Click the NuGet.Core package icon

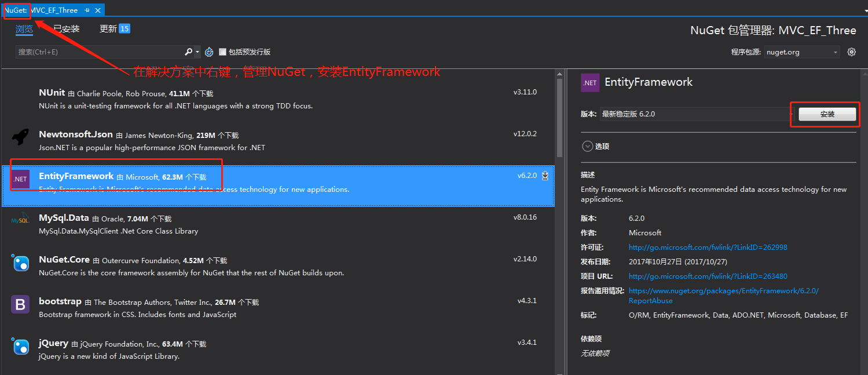pos(20,263)
